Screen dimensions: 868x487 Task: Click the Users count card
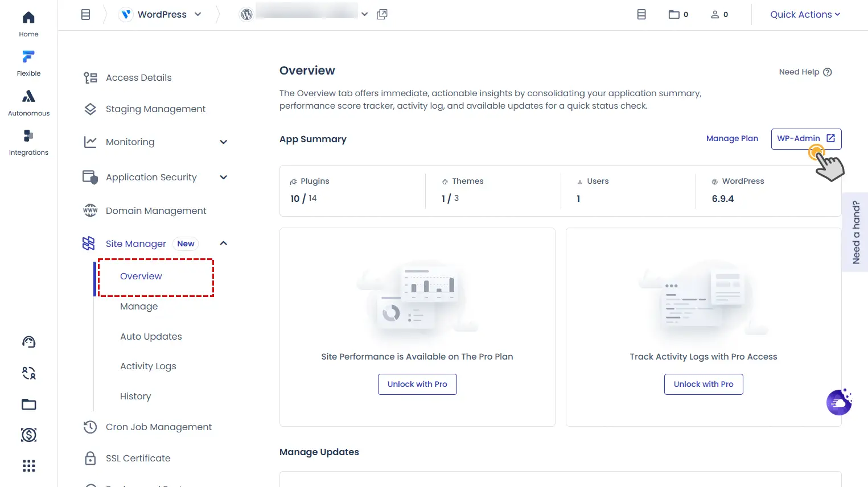tap(628, 191)
